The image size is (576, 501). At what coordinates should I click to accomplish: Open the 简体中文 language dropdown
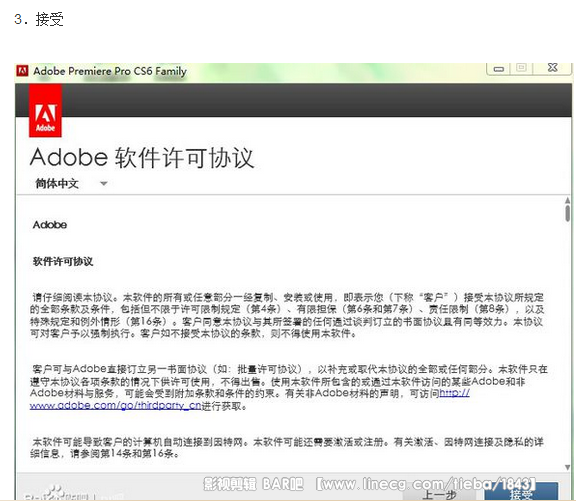[x=71, y=183]
